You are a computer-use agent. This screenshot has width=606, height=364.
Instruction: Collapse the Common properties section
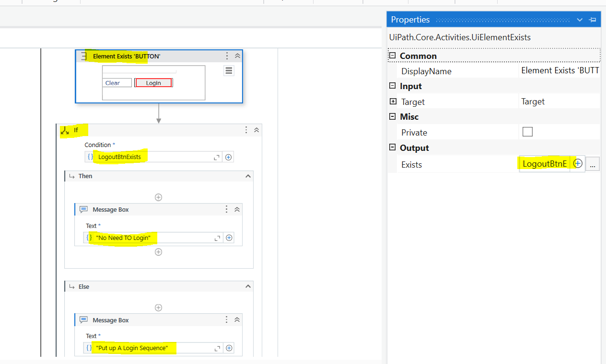pos(393,56)
